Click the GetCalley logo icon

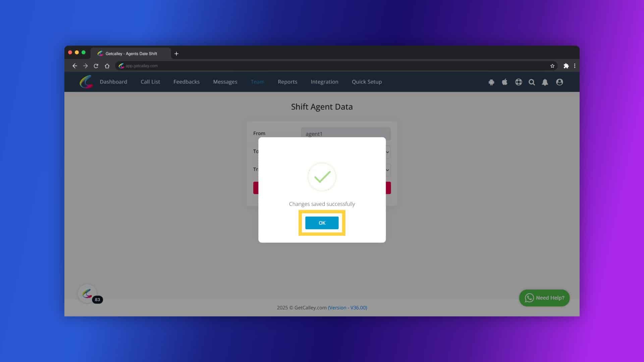tap(86, 82)
